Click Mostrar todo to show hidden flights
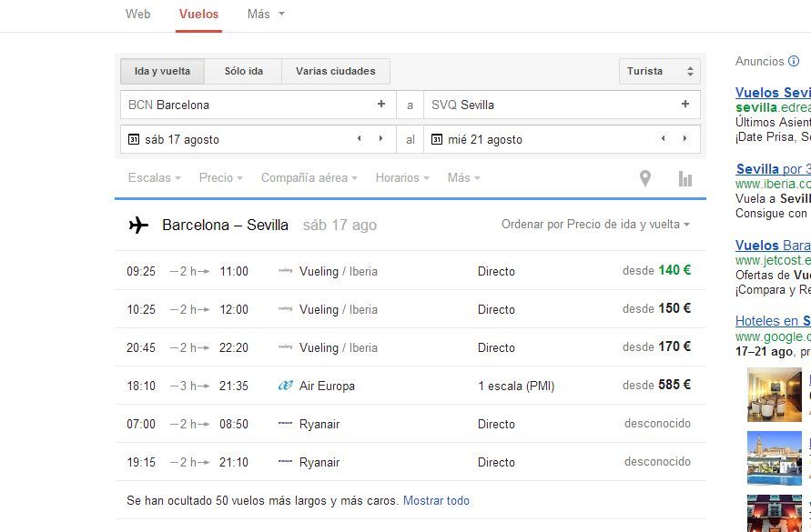 click(436, 500)
